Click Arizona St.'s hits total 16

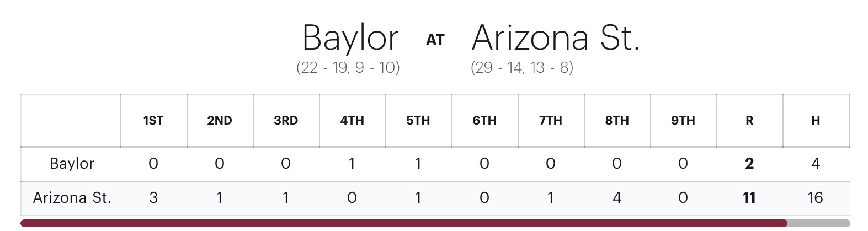pyautogui.click(x=816, y=197)
